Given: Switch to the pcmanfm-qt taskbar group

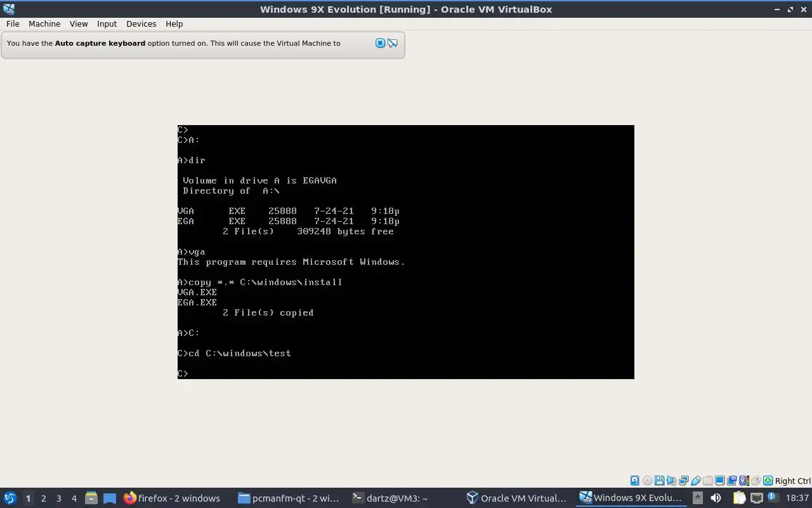Looking at the screenshot, I should tap(289, 498).
